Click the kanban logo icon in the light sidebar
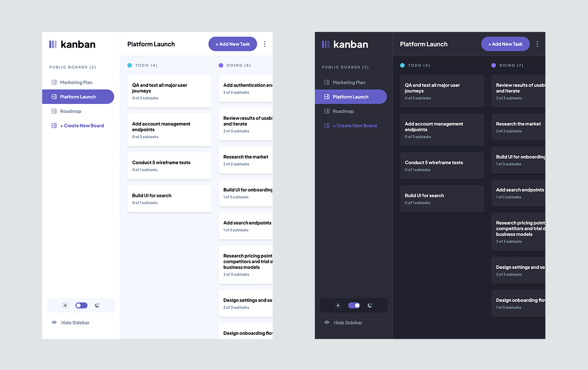The width and height of the screenshot is (588, 370). click(52, 44)
